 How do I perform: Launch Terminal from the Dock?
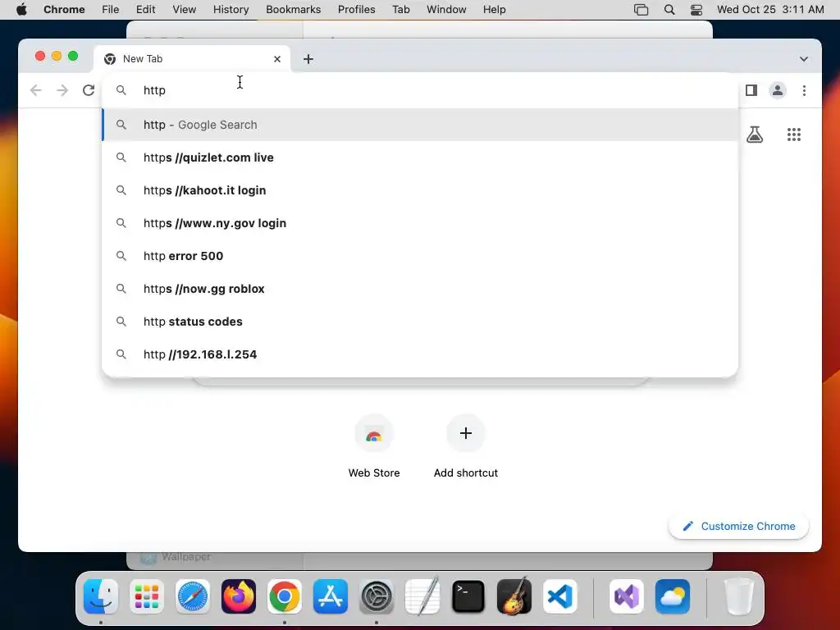pos(468,596)
